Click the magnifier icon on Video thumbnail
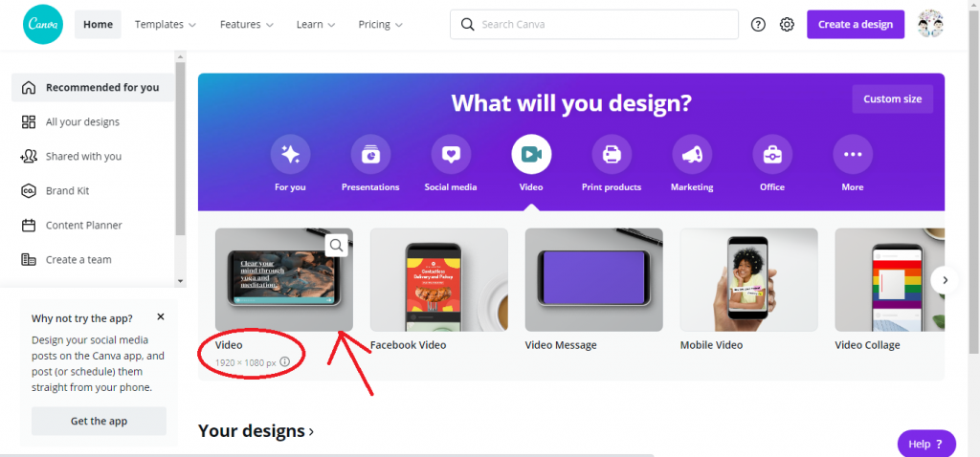980x457 pixels. click(x=337, y=246)
